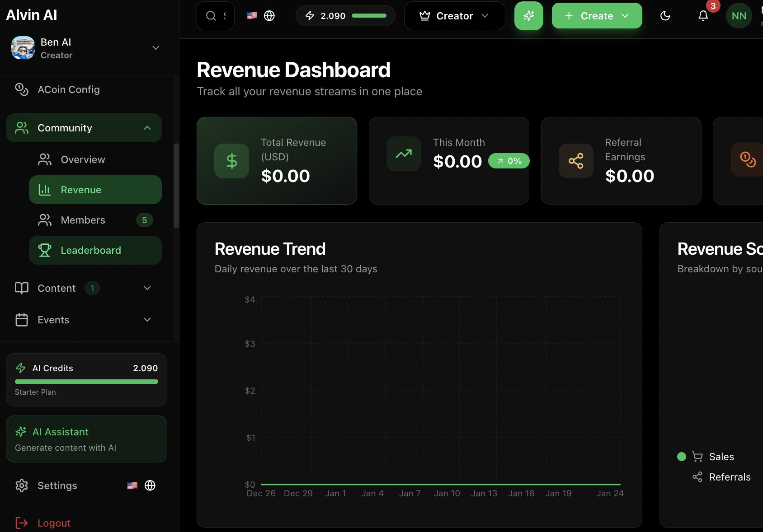This screenshot has height=532, width=763.
Task: Click the Referrals share legend icon
Action: [x=697, y=477]
